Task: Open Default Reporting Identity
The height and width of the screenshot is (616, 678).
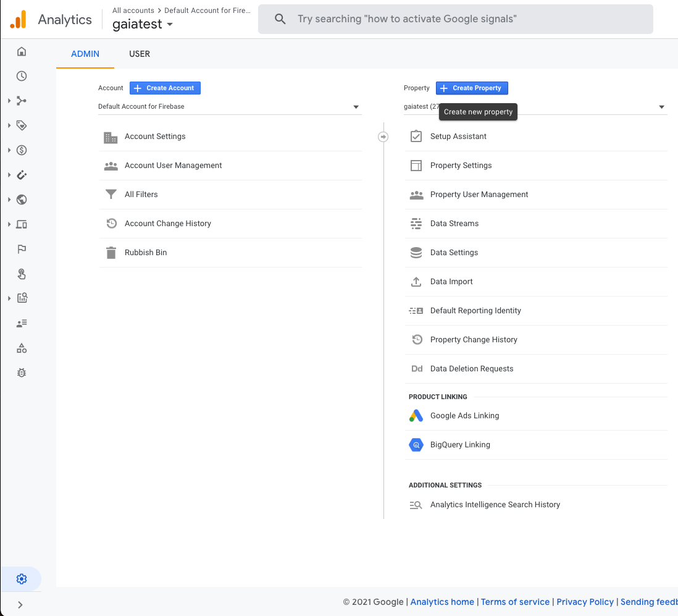Action: 536,311
